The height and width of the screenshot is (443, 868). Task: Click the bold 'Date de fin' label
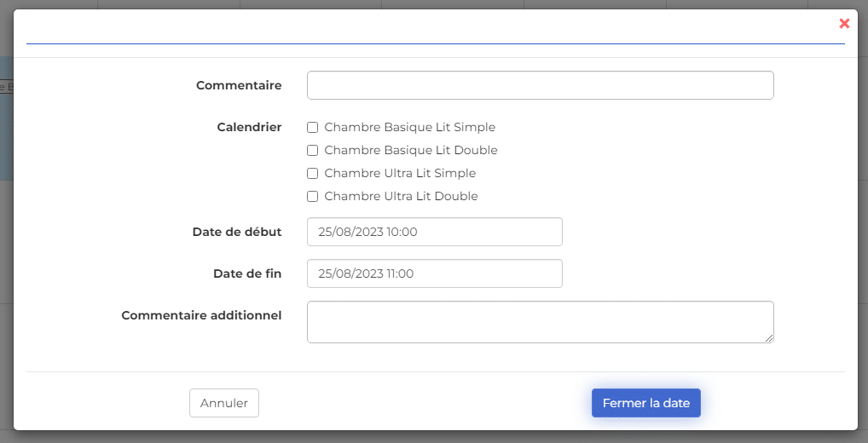point(247,273)
